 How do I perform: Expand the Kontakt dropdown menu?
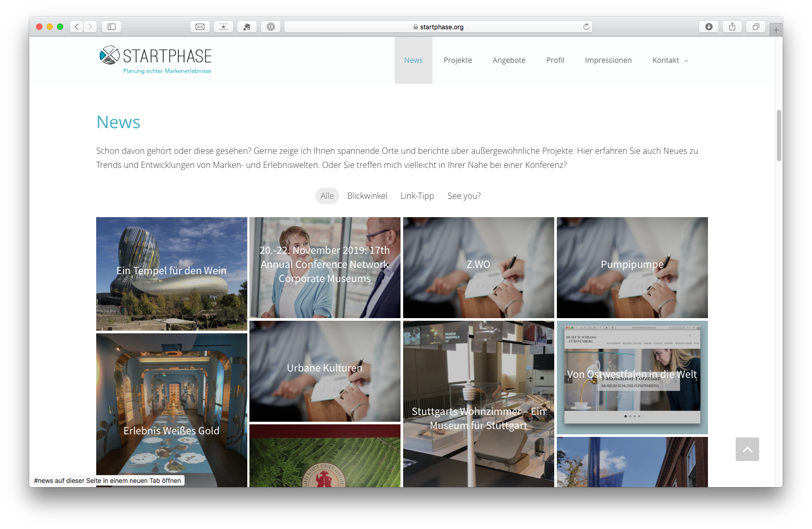coord(670,60)
